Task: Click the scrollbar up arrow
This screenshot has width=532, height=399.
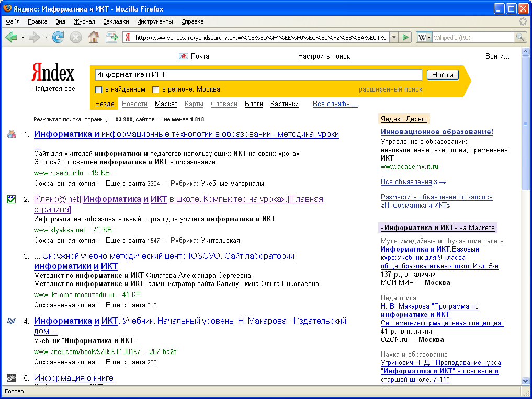Action: pos(525,52)
